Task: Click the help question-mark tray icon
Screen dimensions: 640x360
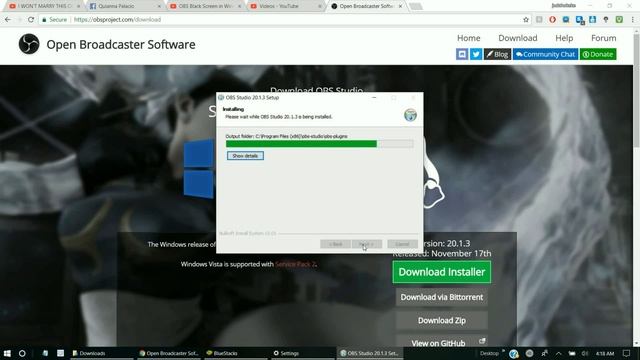Action: 514,353
